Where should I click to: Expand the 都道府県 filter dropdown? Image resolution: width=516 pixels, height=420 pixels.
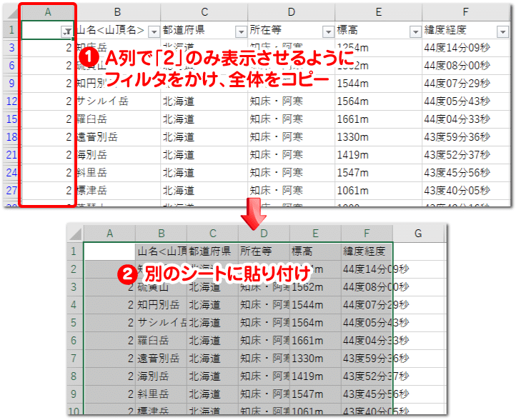[x=242, y=32]
